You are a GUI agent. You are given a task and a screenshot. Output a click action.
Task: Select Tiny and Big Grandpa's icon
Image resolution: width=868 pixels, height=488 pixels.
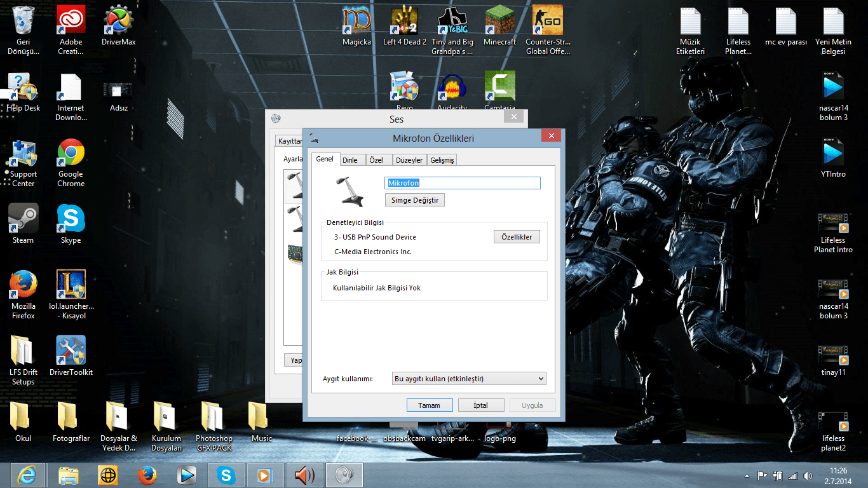coord(452,30)
